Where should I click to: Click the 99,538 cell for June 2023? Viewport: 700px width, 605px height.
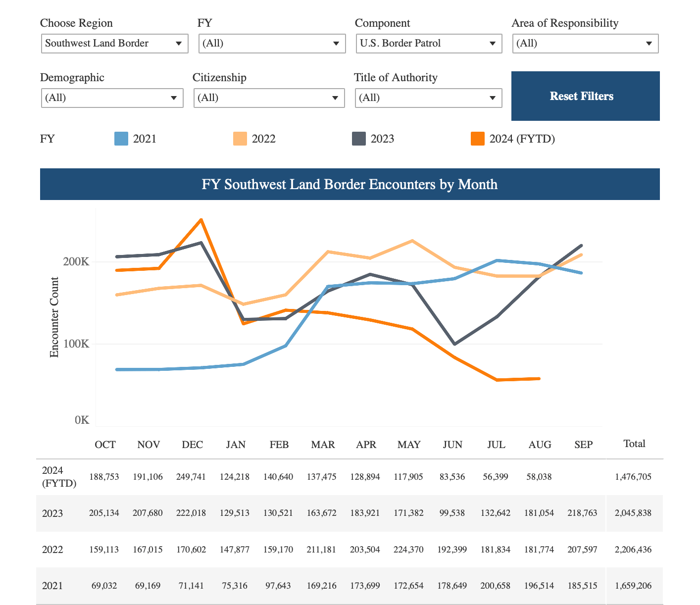[x=452, y=513]
